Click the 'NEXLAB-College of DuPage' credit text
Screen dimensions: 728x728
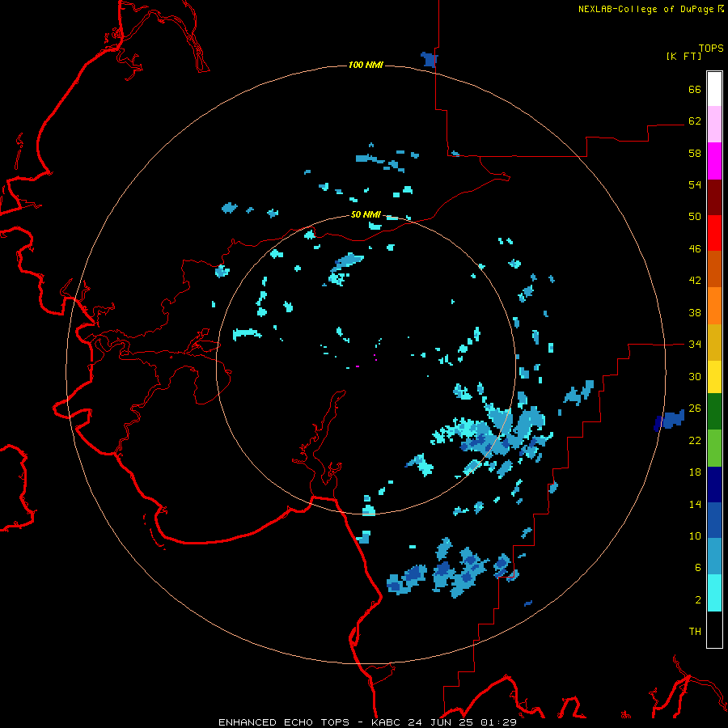(x=647, y=9)
